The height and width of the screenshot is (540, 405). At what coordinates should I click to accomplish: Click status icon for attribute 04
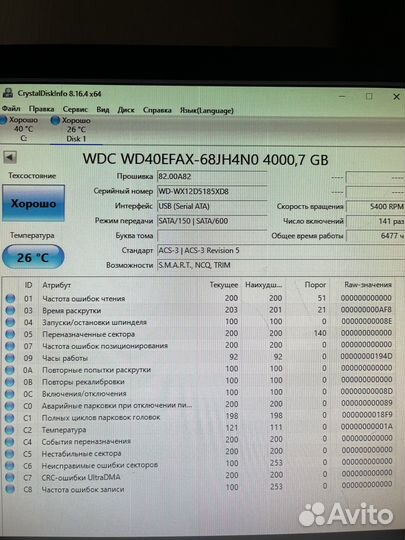(10, 322)
